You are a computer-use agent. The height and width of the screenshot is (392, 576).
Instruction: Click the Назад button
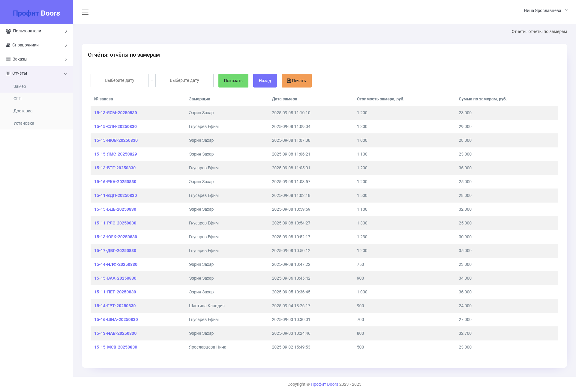point(265,80)
